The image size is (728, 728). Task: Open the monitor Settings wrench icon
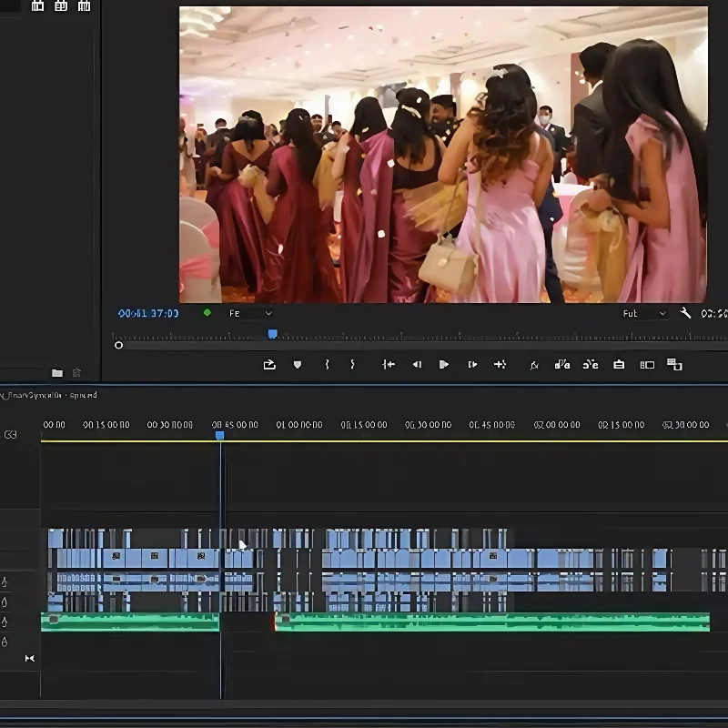coord(685,313)
